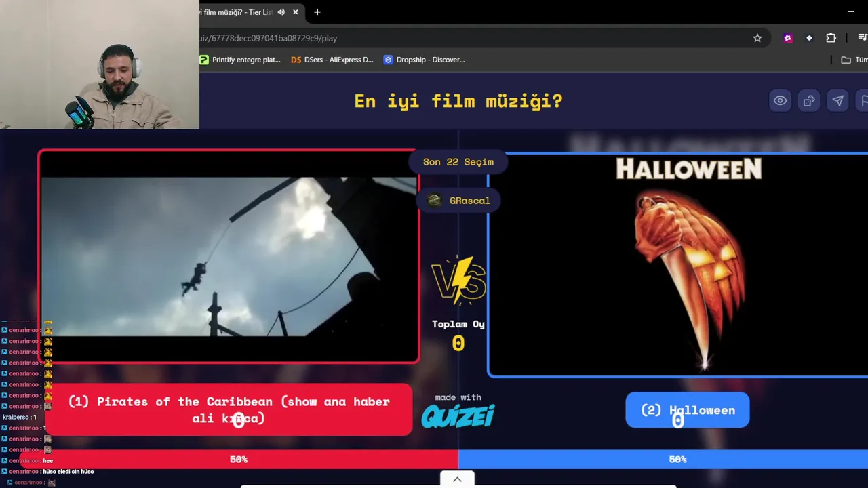Minimize the browser window

coord(850,12)
